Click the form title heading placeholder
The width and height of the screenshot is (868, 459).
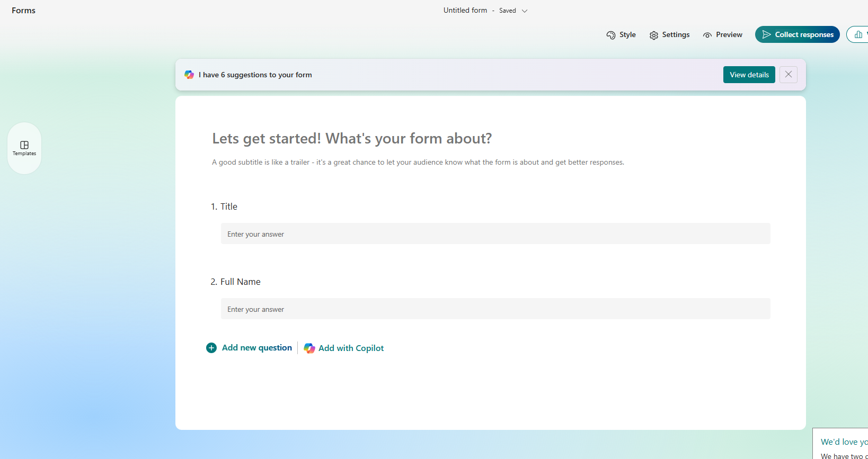click(x=352, y=139)
